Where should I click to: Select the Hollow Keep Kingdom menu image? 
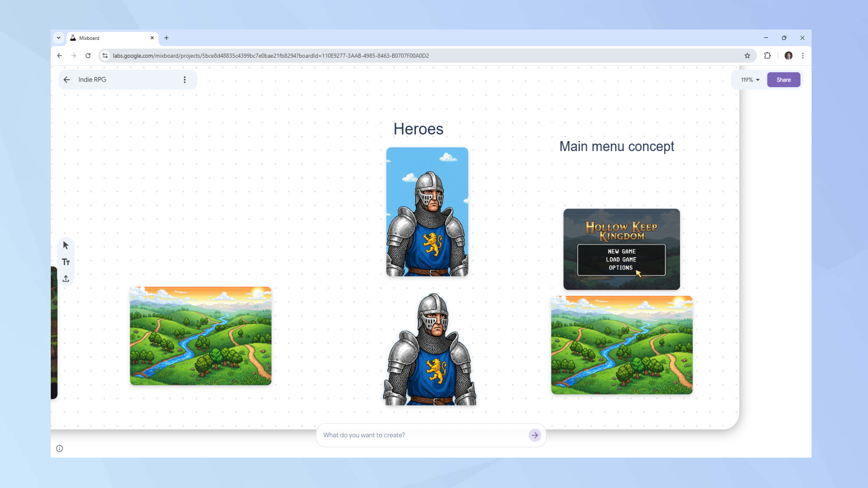coord(621,249)
